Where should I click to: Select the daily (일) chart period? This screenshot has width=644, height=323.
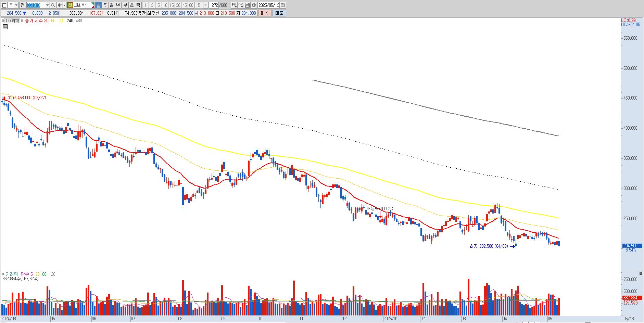click(99, 5)
